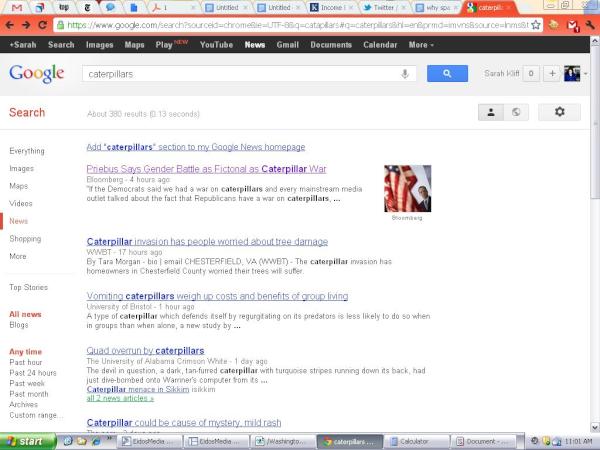Expand the quick launch chevron

[109, 438]
